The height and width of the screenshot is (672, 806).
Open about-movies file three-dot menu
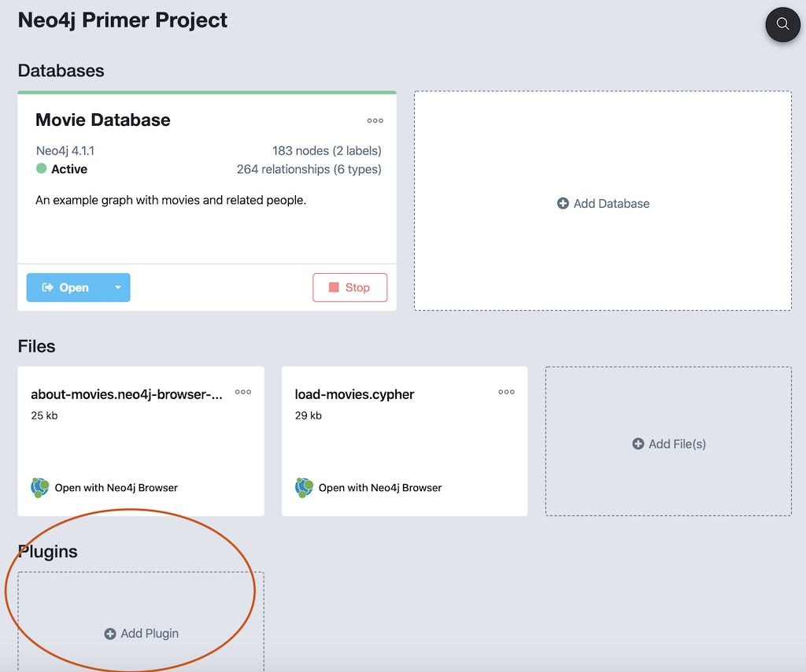[x=242, y=392]
